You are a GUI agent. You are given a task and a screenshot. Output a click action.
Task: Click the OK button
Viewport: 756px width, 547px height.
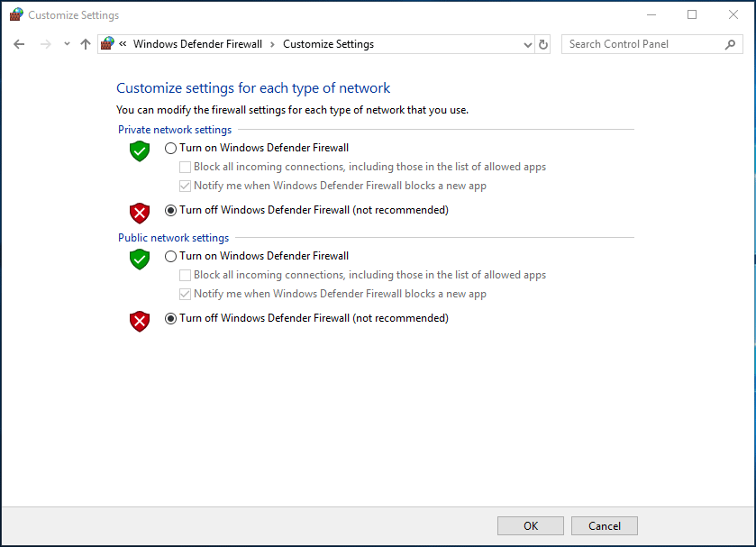[530, 525]
